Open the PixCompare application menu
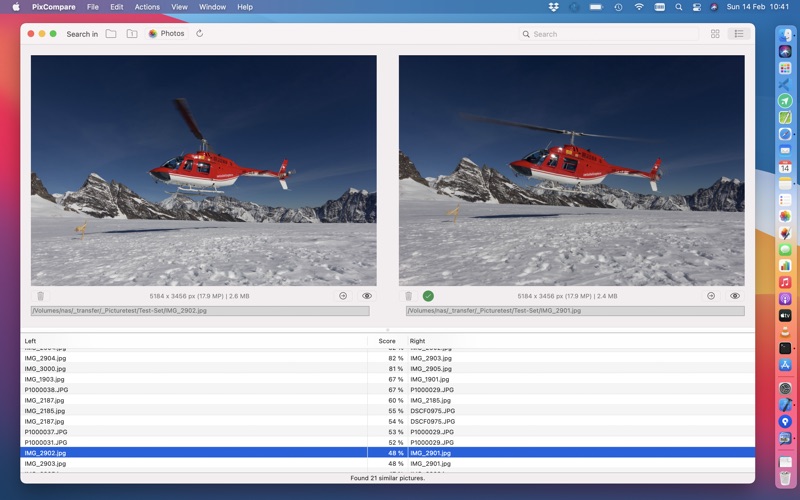 54,7
